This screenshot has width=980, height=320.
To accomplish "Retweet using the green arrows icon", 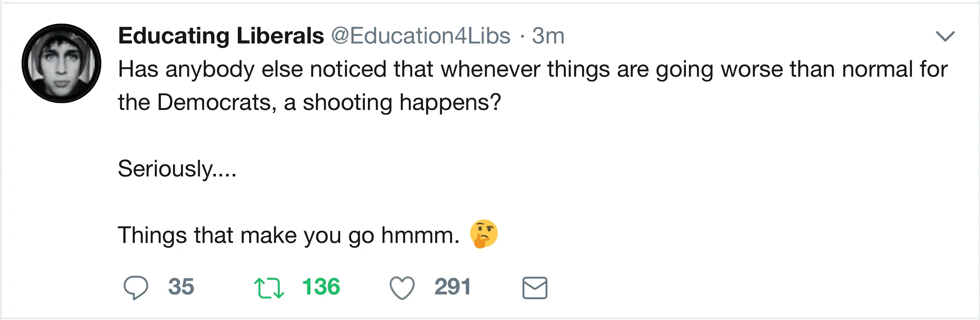I will pyautogui.click(x=269, y=288).
